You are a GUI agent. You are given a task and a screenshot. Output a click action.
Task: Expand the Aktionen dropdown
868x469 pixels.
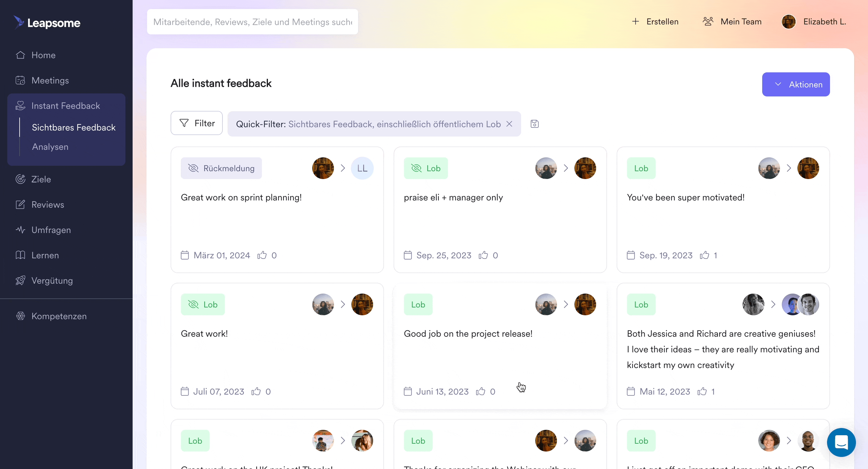(x=796, y=85)
